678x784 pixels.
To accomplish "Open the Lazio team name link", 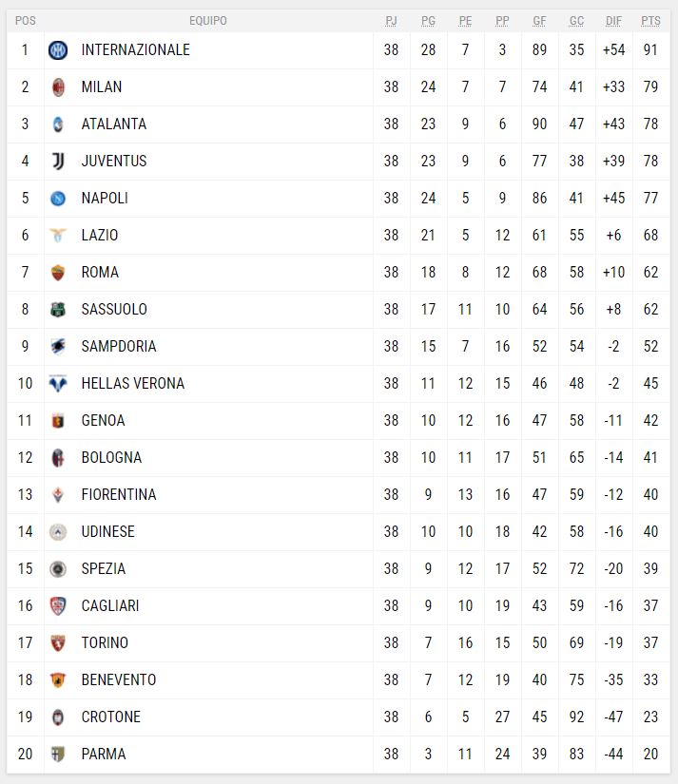I will (100, 236).
